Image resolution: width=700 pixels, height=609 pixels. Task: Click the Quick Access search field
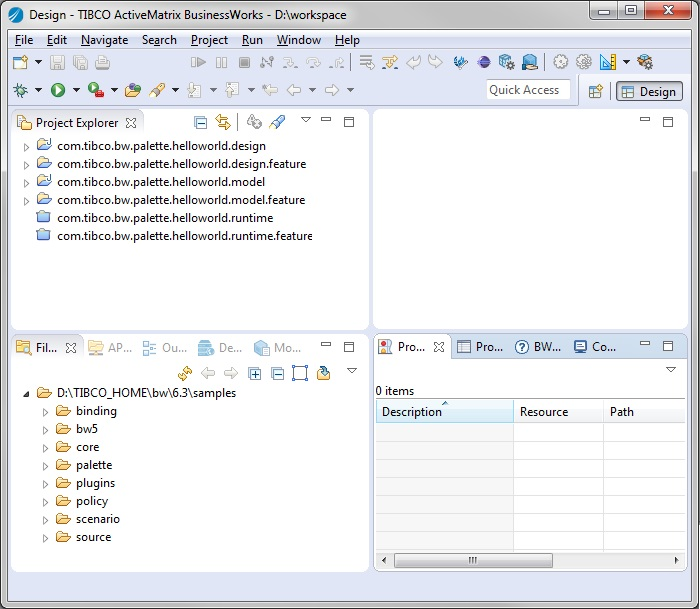point(528,90)
